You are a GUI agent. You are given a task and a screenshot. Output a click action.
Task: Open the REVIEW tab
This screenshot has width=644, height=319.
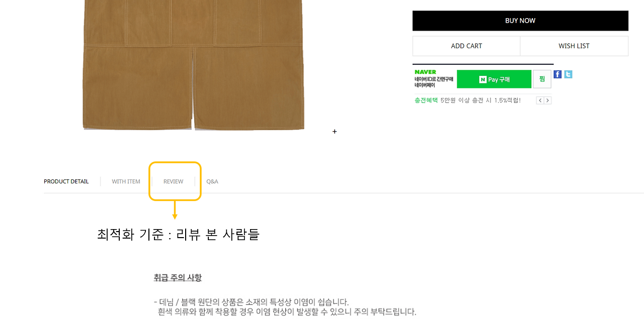(173, 181)
